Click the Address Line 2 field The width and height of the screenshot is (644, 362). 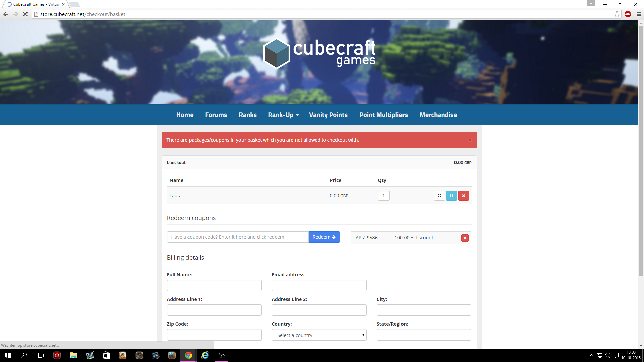[319, 310]
